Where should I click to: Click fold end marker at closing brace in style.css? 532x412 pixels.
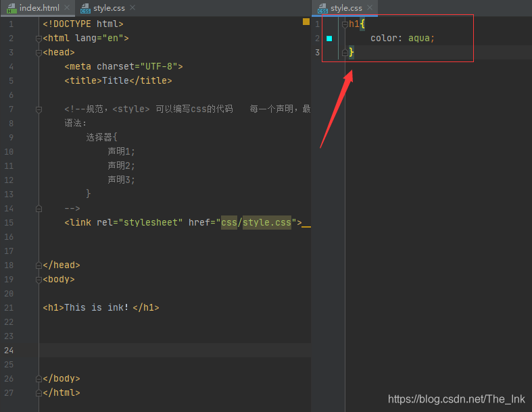point(345,53)
